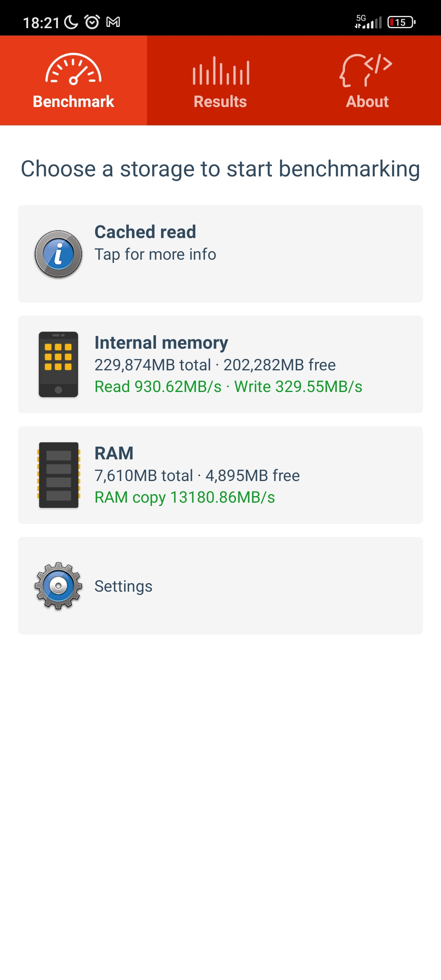Select the Benchmark tab label
Screen dimensions: 441x980
[73, 102]
